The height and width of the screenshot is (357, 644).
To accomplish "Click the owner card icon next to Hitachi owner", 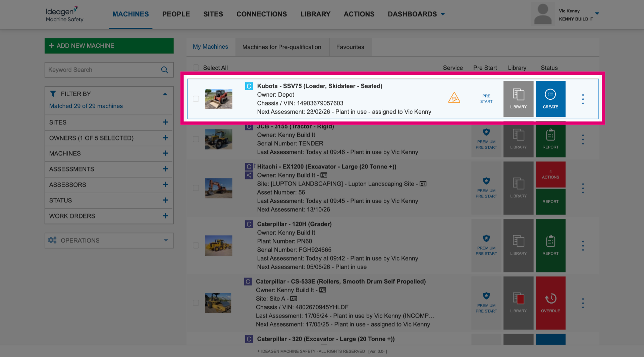I will pos(324,175).
